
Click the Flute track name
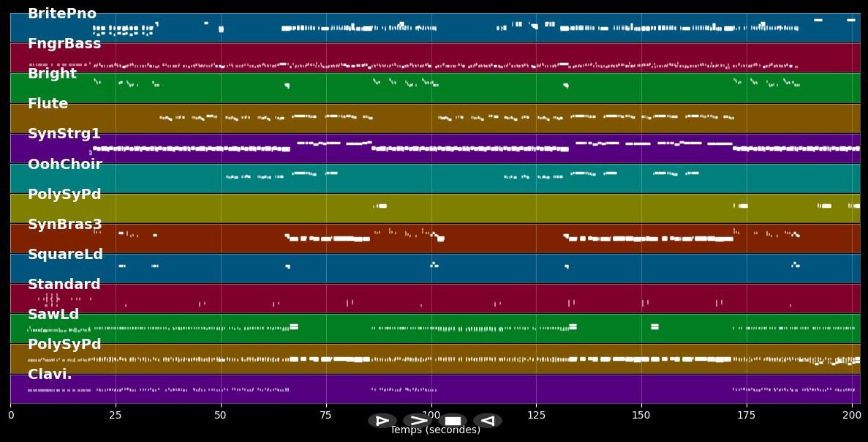48,104
